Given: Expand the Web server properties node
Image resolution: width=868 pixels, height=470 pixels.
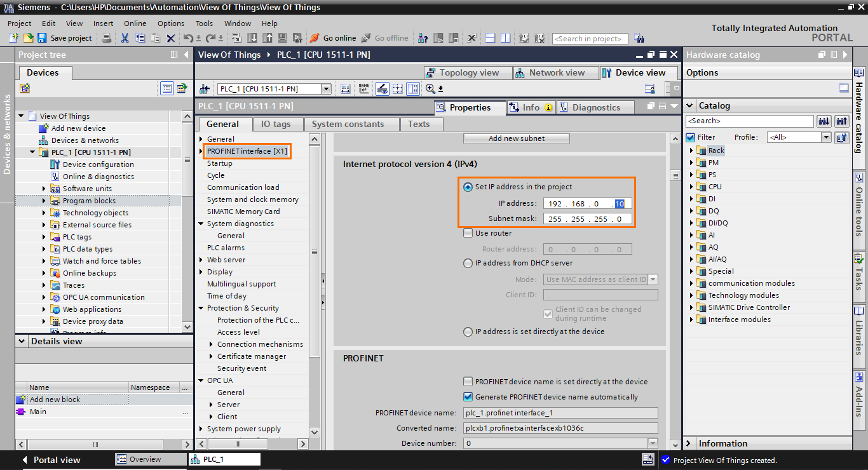Looking at the screenshot, I should click(x=201, y=260).
